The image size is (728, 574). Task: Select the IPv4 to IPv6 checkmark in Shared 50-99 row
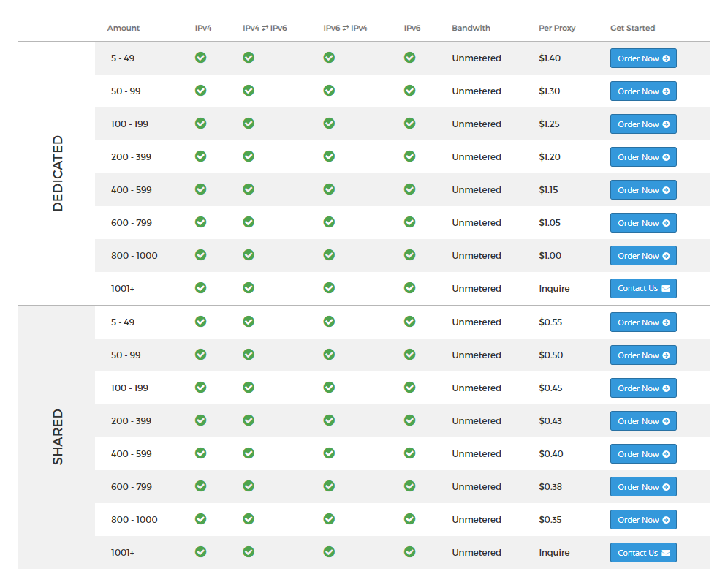pyautogui.click(x=249, y=355)
